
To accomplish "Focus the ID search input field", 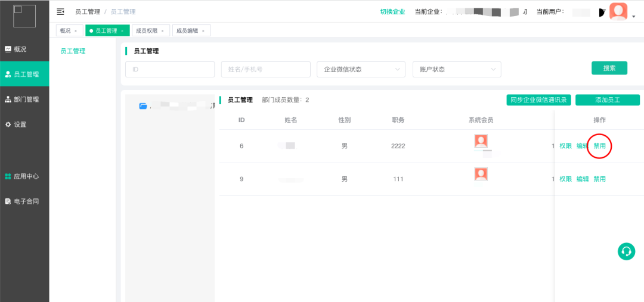I will pos(170,69).
